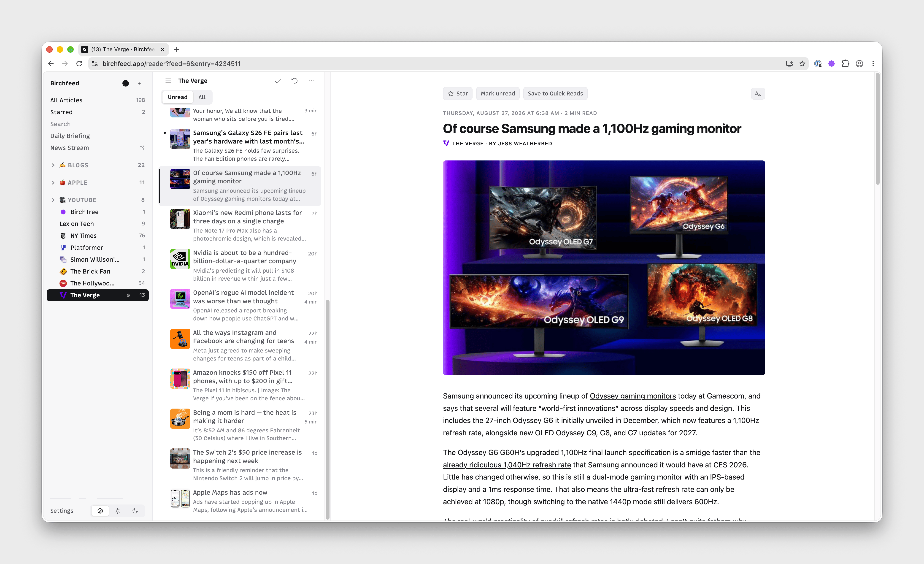This screenshot has height=564, width=924.
Task: Switch to dark theme moon icon
Action: pyautogui.click(x=135, y=511)
